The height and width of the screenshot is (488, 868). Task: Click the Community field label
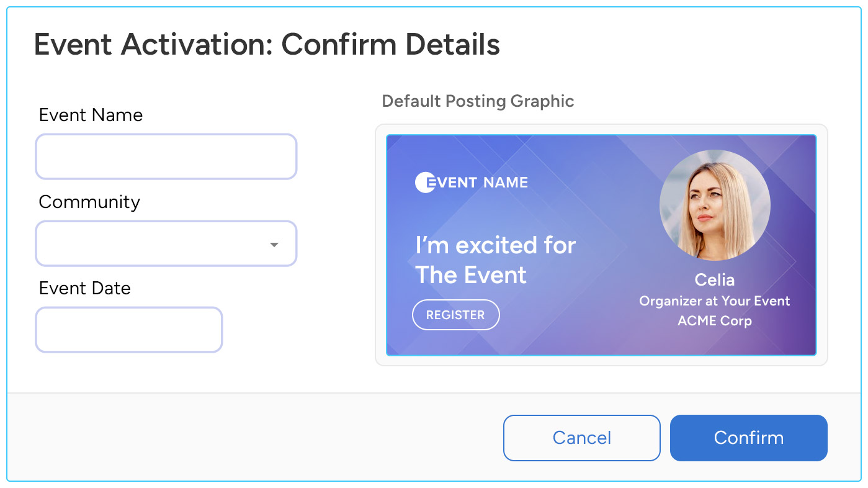[x=89, y=202]
